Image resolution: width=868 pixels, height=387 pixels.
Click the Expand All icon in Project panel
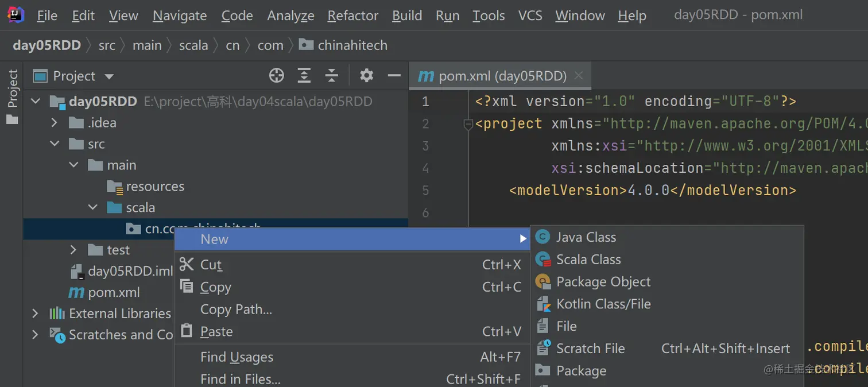pyautogui.click(x=304, y=75)
